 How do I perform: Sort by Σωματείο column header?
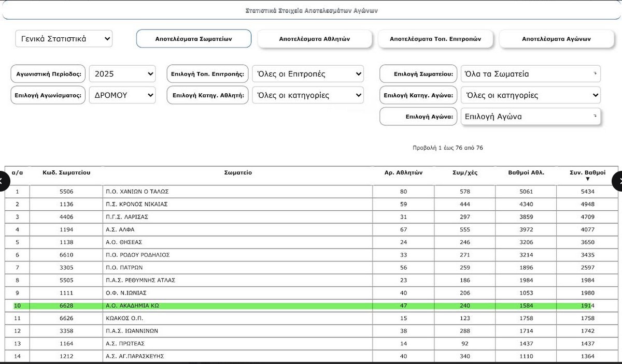(x=238, y=173)
